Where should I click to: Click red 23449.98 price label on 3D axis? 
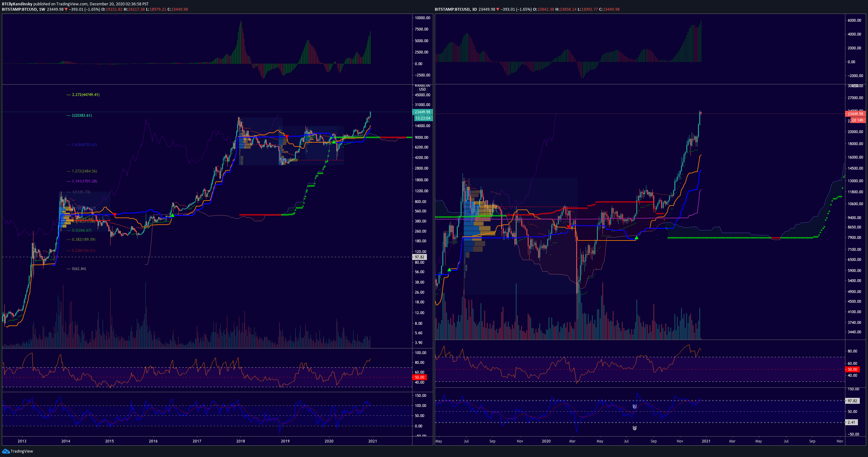tap(855, 114)
